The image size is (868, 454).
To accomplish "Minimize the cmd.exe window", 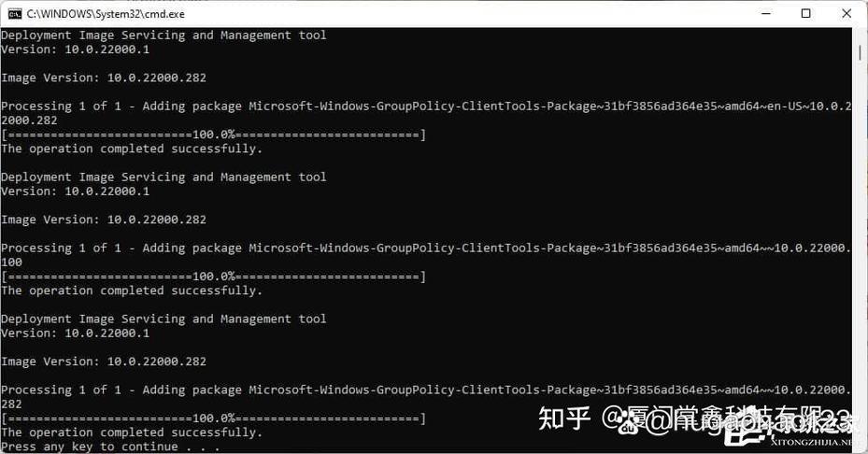I will pos(766,14).
